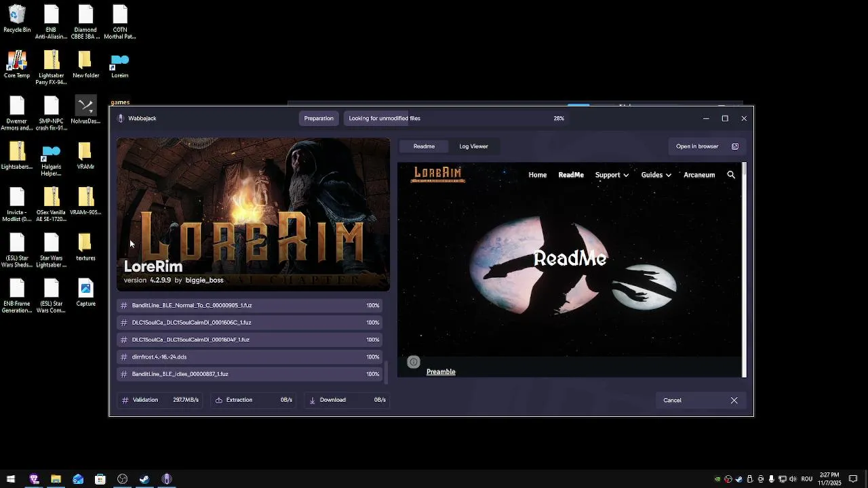Select the VRAMr folder on desktop
Image resolution: width=868 pixels, height=488 pixels.
tap(85, 155)
